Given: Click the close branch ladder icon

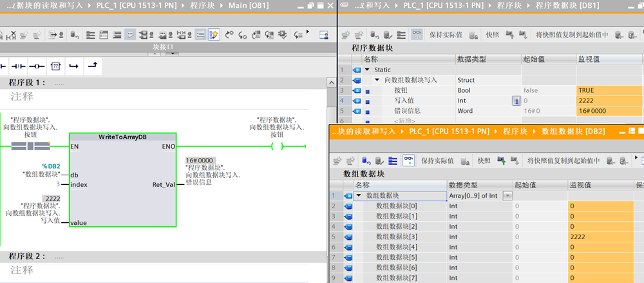Looking at the screenshot, I should pos(92,66).
